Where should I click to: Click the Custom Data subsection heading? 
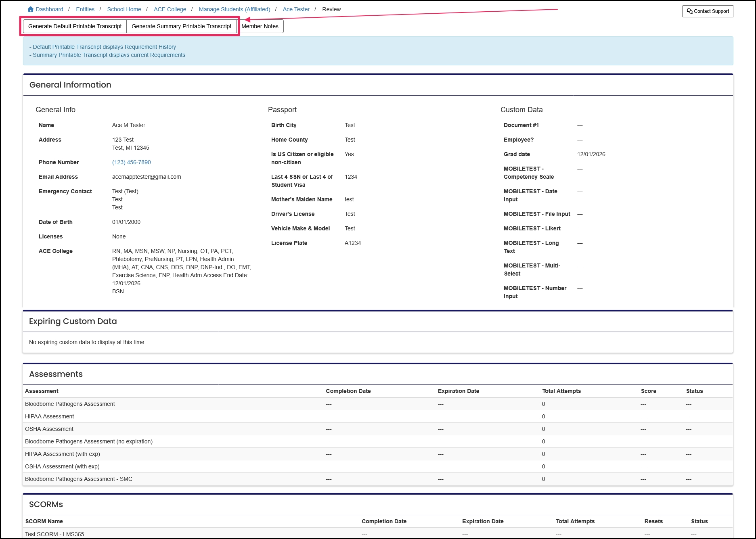pos(521,110)
